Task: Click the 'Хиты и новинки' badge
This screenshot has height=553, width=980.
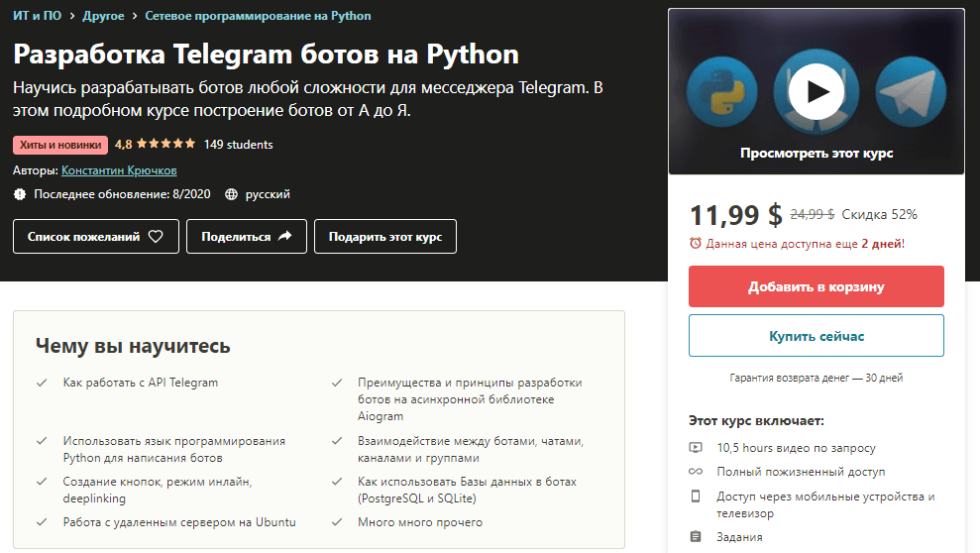Action: pos(60,145)
